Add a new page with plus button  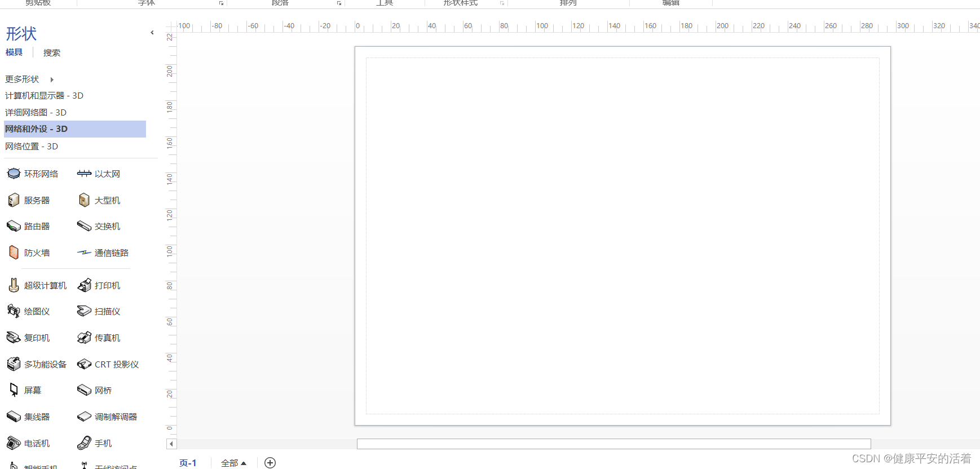[x=270, y=463]
